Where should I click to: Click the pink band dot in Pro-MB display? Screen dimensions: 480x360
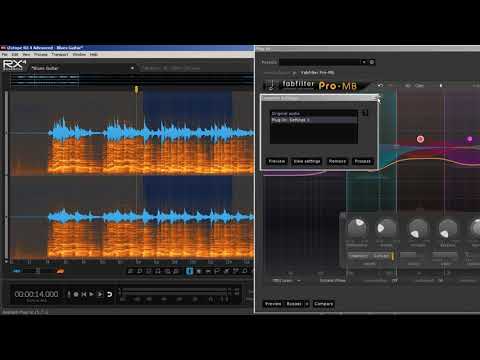[420, 139]
